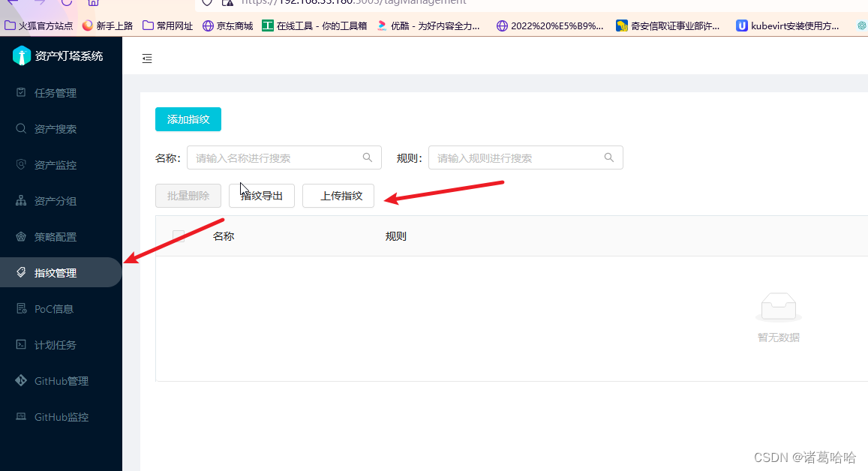
Task: Click search icon in 规则 field
Action: 609,157
